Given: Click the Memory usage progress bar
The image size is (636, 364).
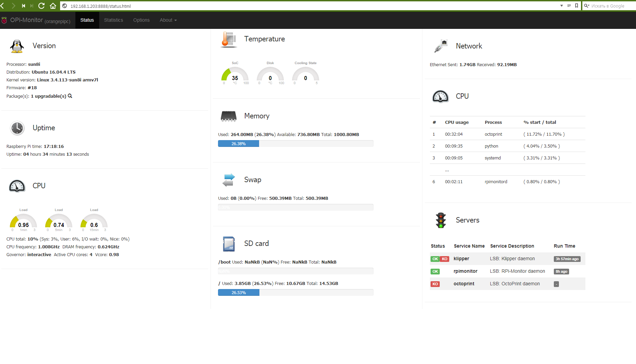Looking at the screenshot, I should [295, 144].
